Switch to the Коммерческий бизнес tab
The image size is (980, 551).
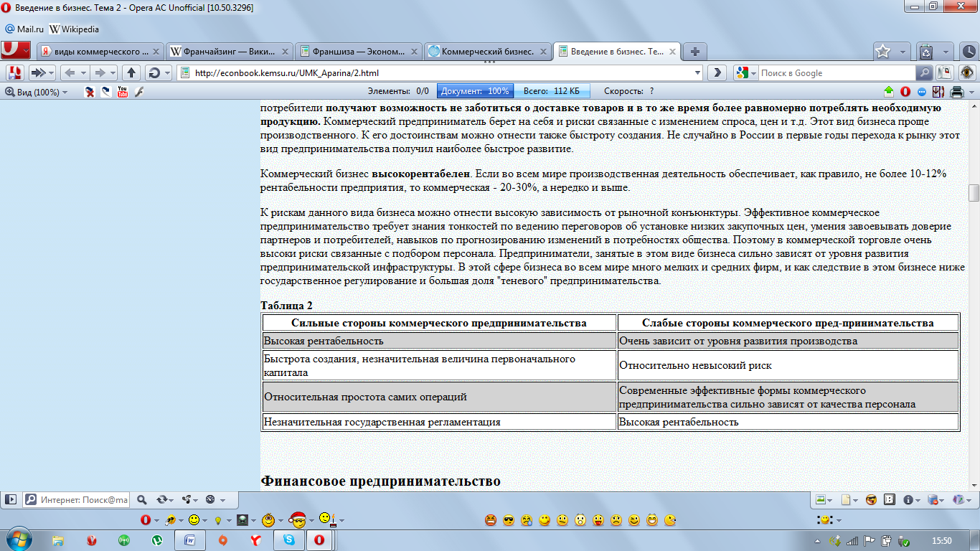coord(488,52)
